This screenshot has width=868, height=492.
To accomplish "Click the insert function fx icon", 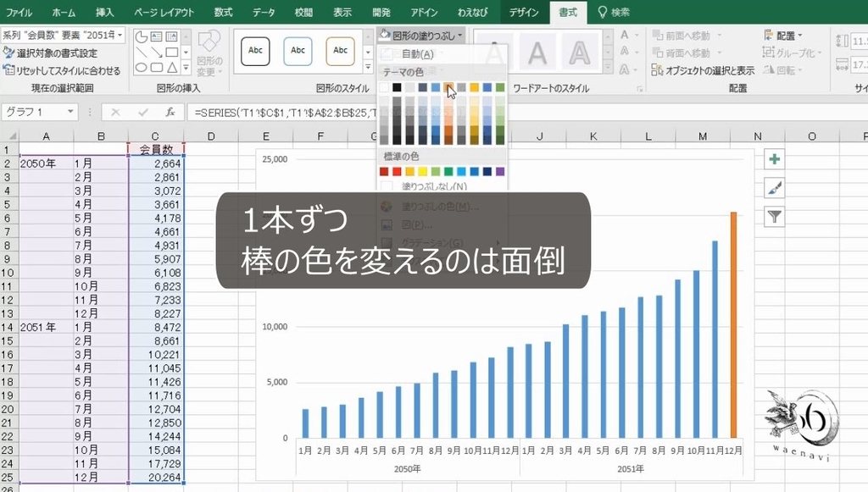I will coord(170,113).
